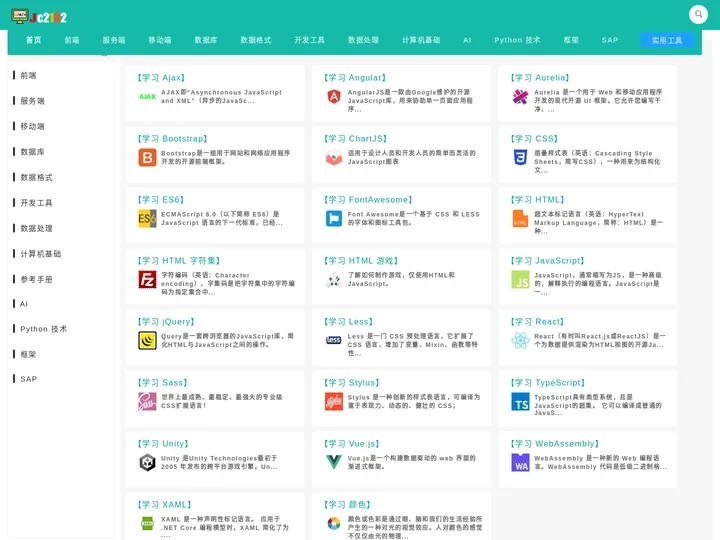Viewport: 720px width, 540px height.
Task: Select 参考手册 in the sidebar
Action: [36, 279]
